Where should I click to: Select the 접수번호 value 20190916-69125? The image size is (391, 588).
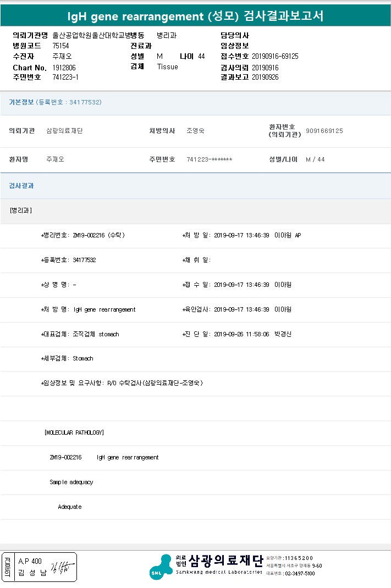coord(275,56)
